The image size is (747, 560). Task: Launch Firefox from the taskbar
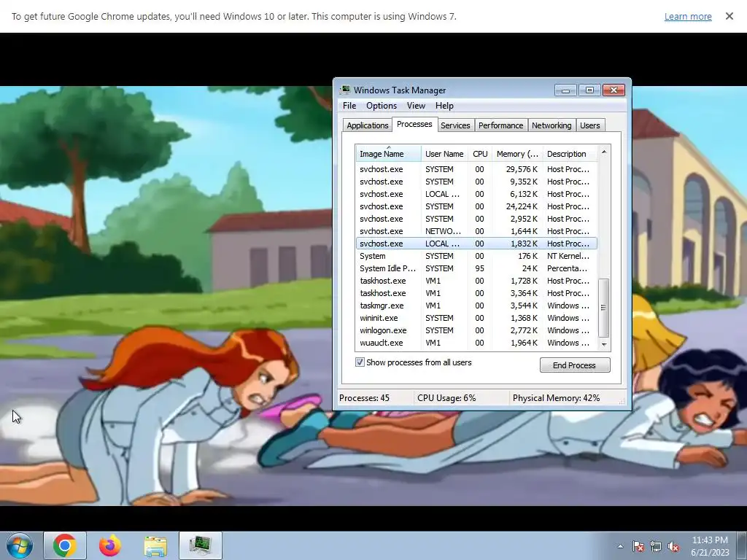click(110, 545)
